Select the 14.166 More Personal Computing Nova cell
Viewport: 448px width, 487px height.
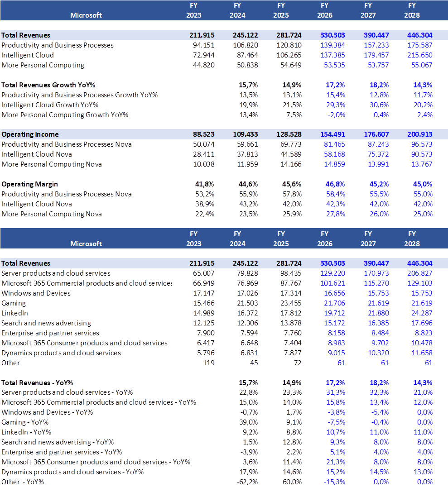(291, 164)
